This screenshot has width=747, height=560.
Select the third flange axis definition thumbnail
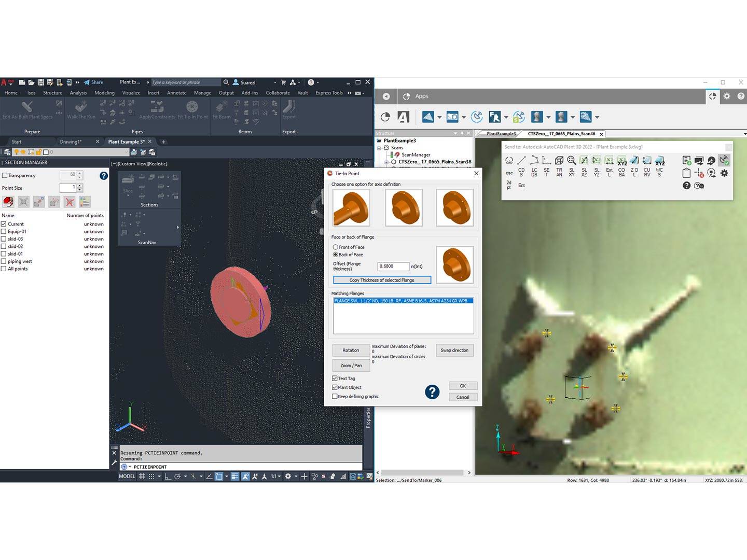click(455, 208)
